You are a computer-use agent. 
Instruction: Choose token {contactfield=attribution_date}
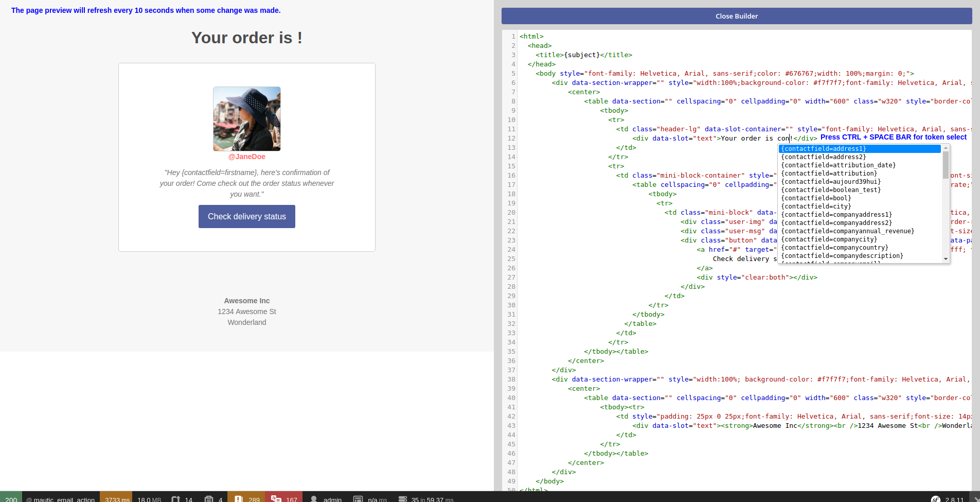(860, 165)
